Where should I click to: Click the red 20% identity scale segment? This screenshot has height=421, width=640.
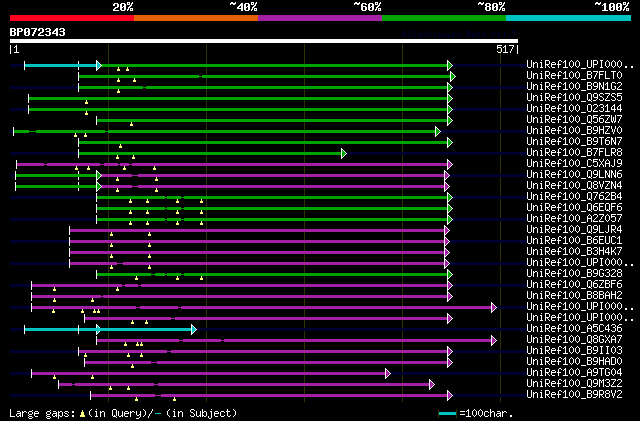point(72,18)
